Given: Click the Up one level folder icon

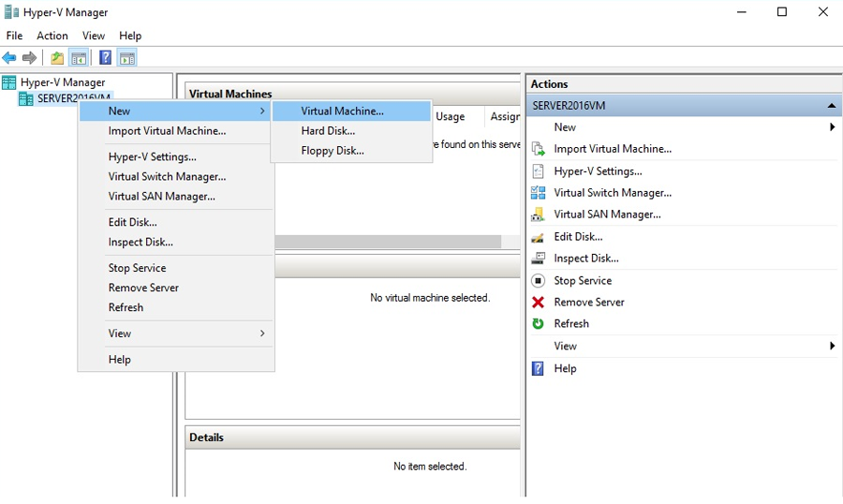Looking at the screenshot, I should click(x=57, y=57).
